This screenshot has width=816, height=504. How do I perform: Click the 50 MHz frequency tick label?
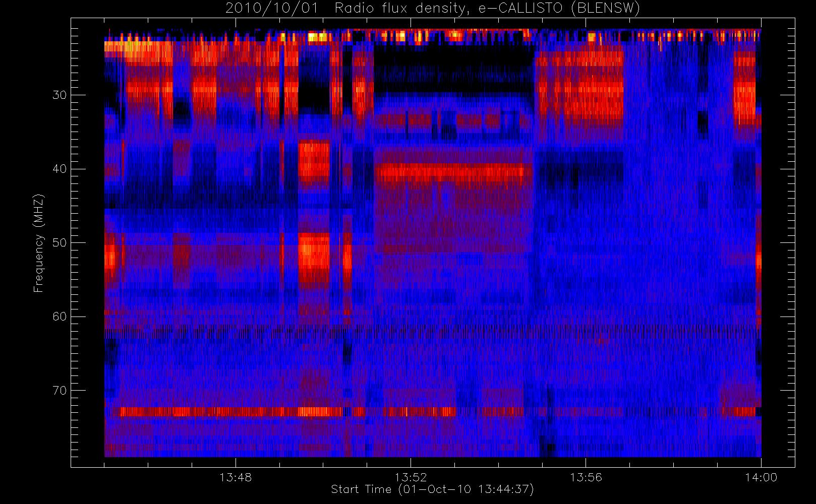coord(60,242)
